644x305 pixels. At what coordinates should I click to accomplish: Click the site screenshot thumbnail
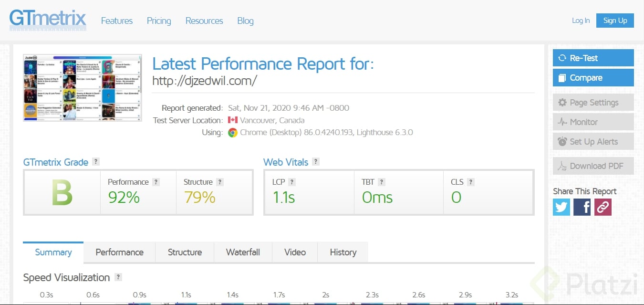point(83,88)
